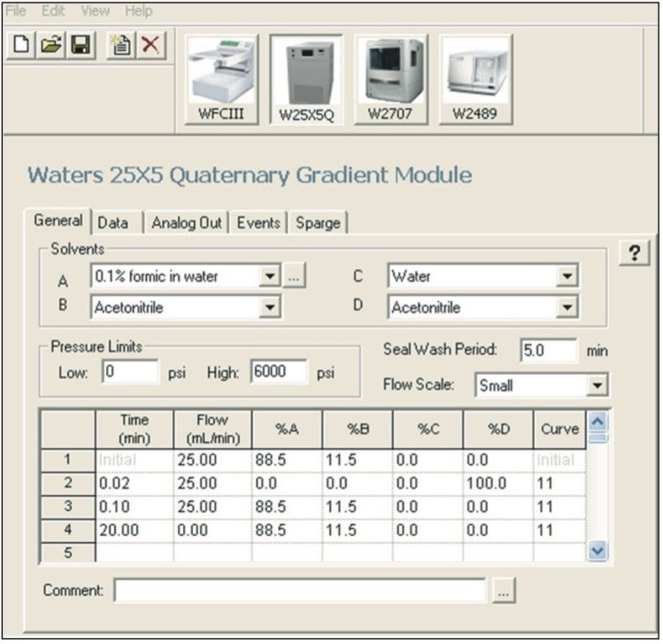
Task: Open help with the question mark button
Action: (x=633, y=253)
